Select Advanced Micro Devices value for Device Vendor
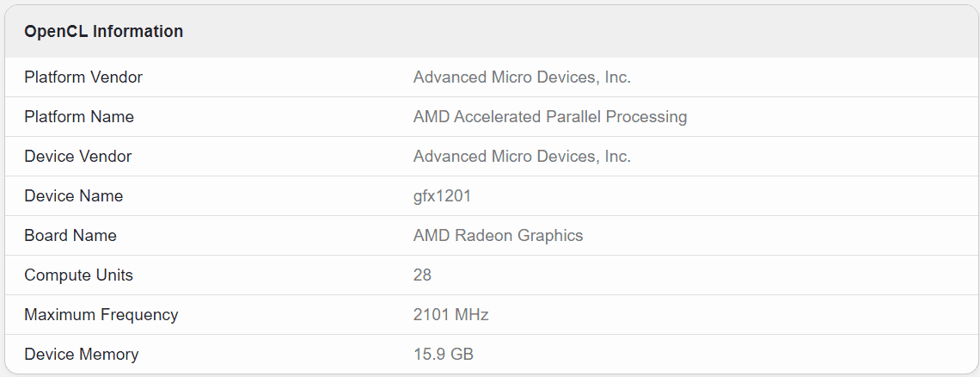980x377 pixels. (522, 157)
